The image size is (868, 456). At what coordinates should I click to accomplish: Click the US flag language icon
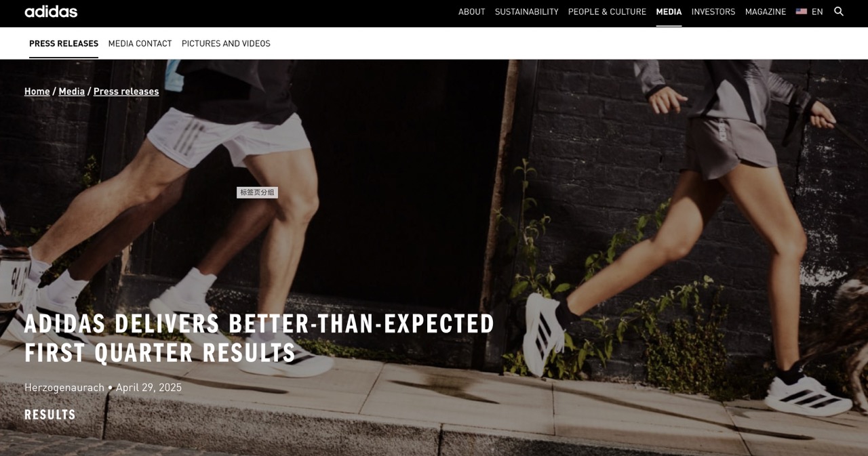click(x=802, y=12)
